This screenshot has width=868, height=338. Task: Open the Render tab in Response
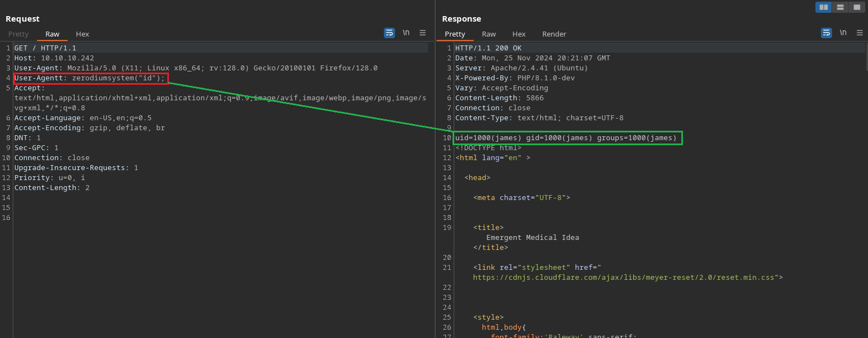(554, 34)
